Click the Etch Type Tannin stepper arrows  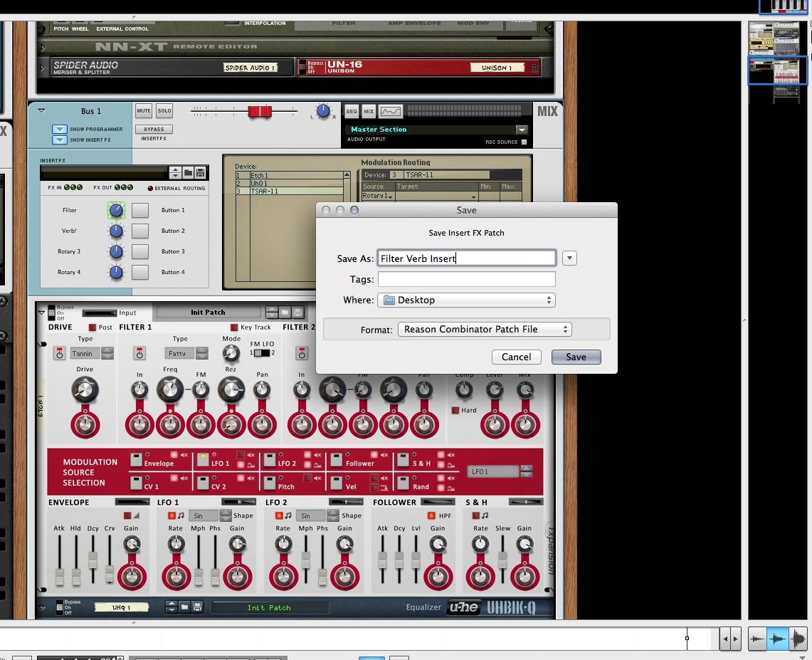click(x=107, y=353)
